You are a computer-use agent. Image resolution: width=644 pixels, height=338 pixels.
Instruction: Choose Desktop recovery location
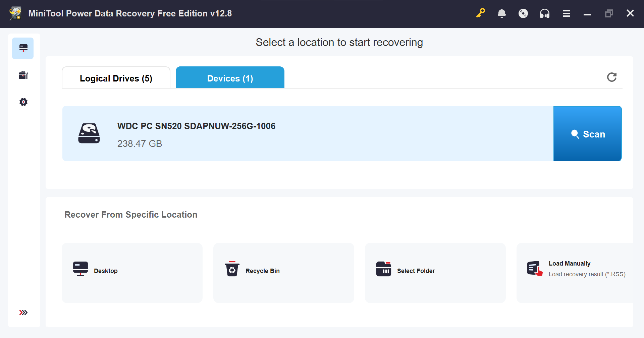132,273
